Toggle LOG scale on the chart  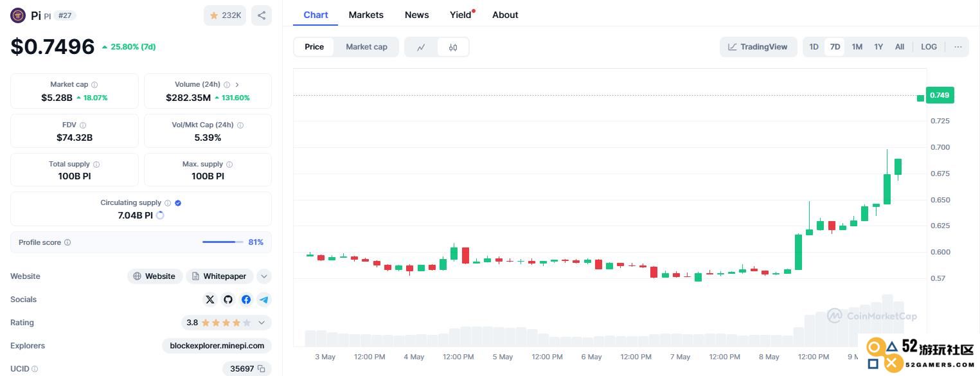click(929, 47)
